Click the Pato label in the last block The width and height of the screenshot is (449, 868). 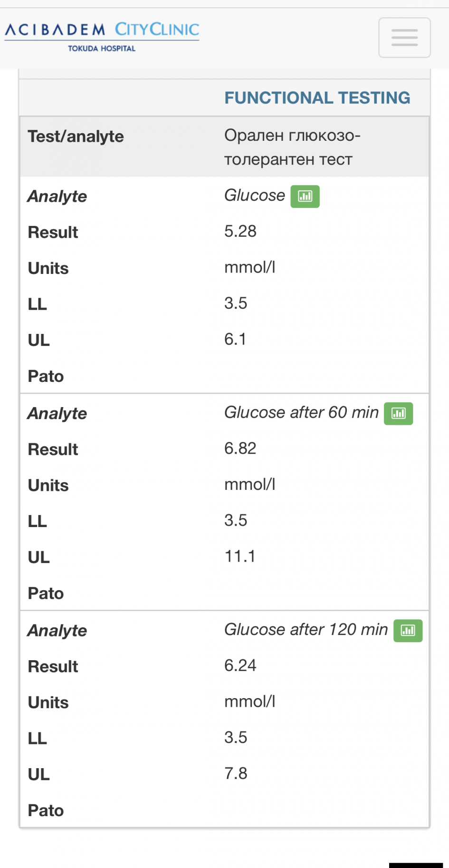click(x=46, y=810)
